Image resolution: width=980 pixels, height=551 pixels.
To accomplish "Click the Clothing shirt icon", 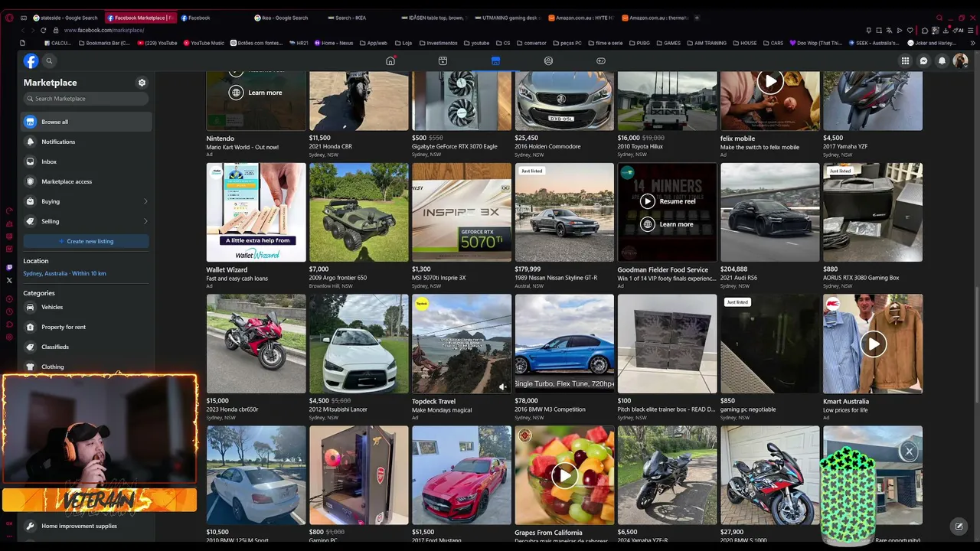I will tap(30, 367).
